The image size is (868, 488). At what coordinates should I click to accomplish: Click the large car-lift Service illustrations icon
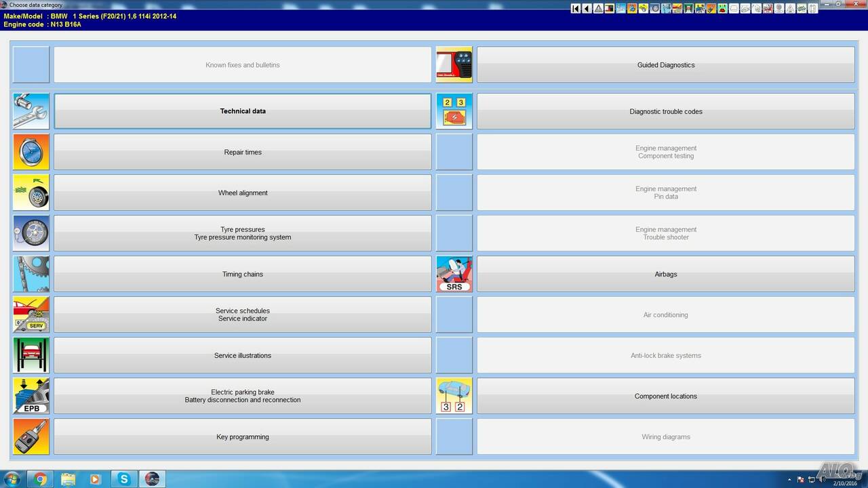point(31,355)
